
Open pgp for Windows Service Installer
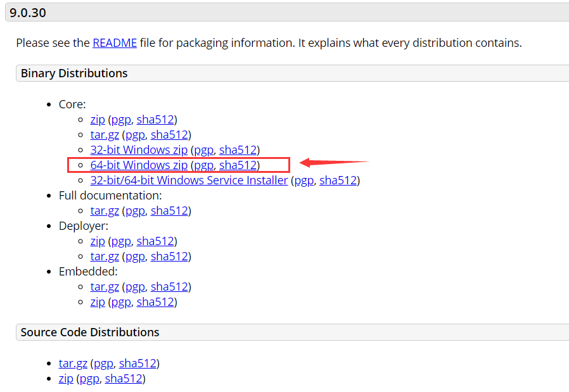304,180
